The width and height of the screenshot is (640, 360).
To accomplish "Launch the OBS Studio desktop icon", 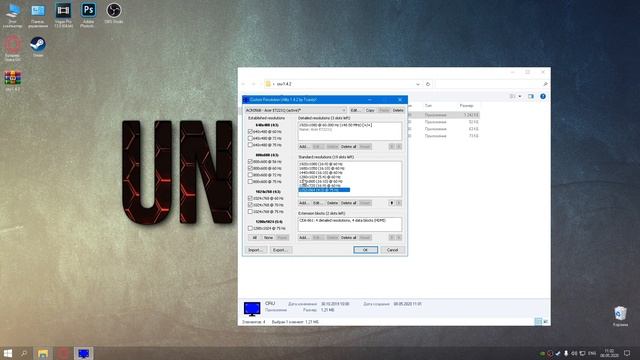I will (113, 13).
